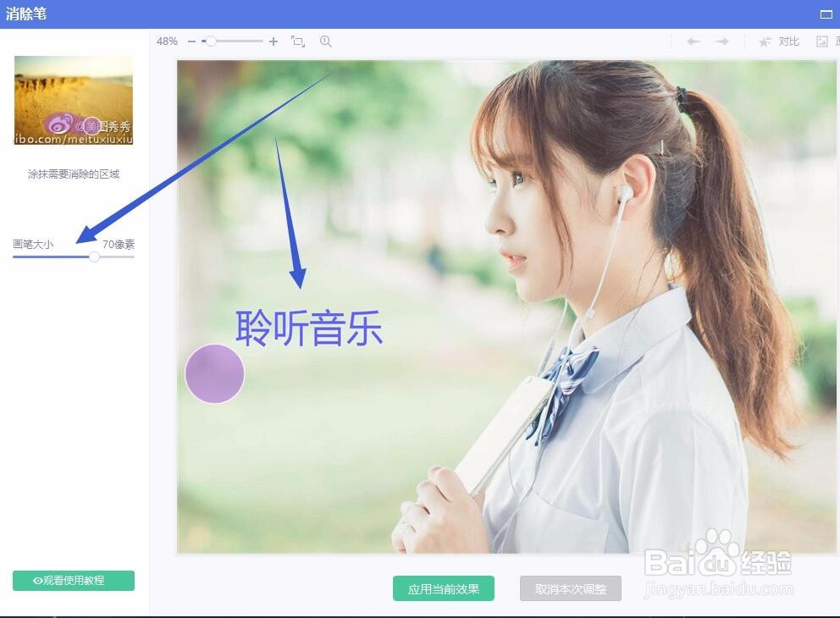The image size is (840, 618).
Task: Open 观看使用教程 tutorial link
Action: pos(74,581)
